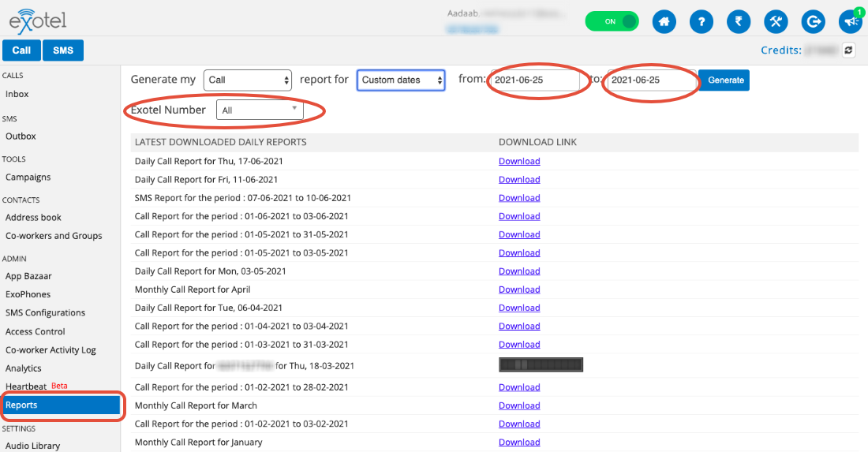
Task: Download Daily Call Report Fri 11-06-2021
Action: (x=519, y=179)
